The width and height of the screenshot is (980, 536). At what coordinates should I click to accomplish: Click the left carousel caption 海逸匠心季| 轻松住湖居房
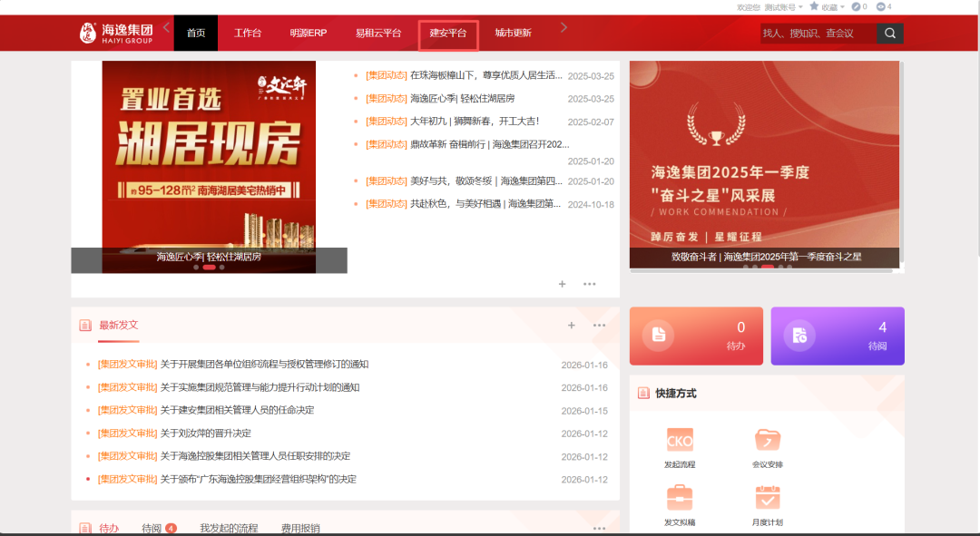point(209,257)
